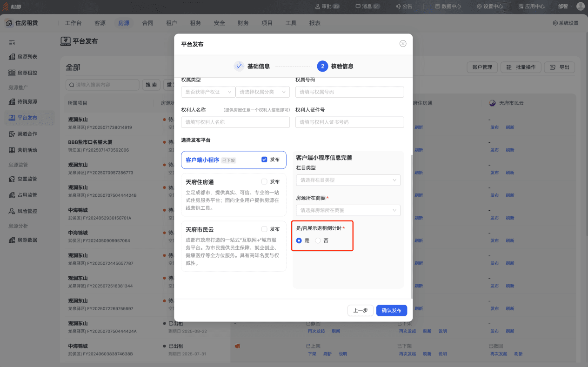Expand the 房源所在商圈 dropdown
This screenshot has width=588, height=367.
[348, 210]
